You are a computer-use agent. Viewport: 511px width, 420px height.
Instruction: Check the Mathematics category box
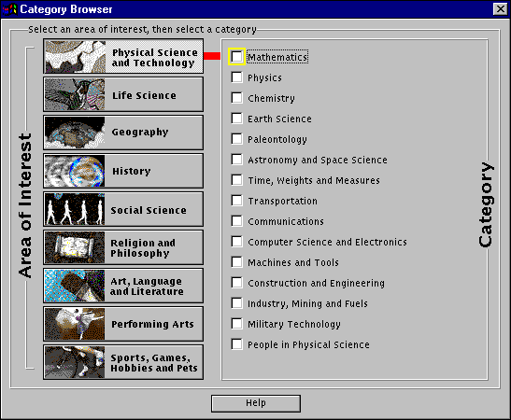pos(237,57)
